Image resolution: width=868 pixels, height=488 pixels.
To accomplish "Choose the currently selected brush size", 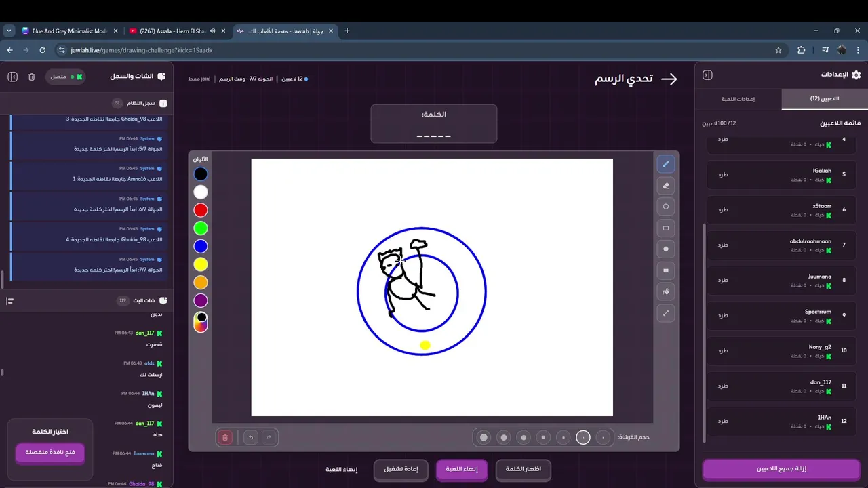I will (583, 438).
